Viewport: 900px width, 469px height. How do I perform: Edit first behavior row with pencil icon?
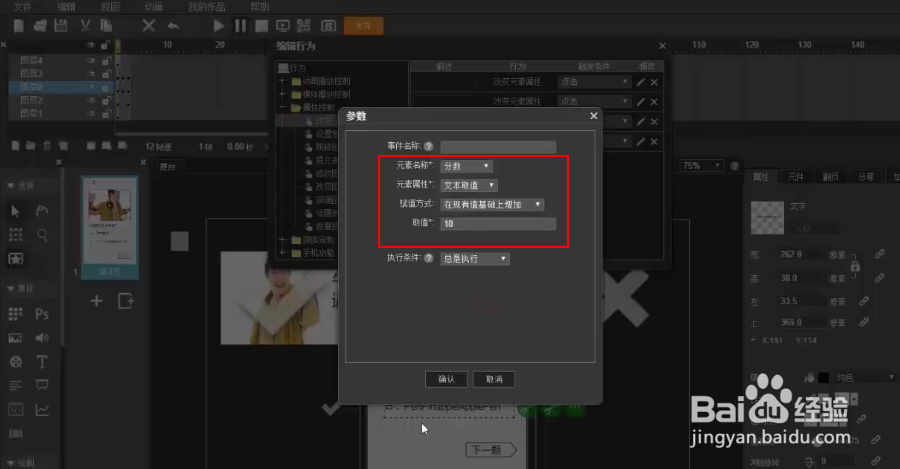point(641,82)
